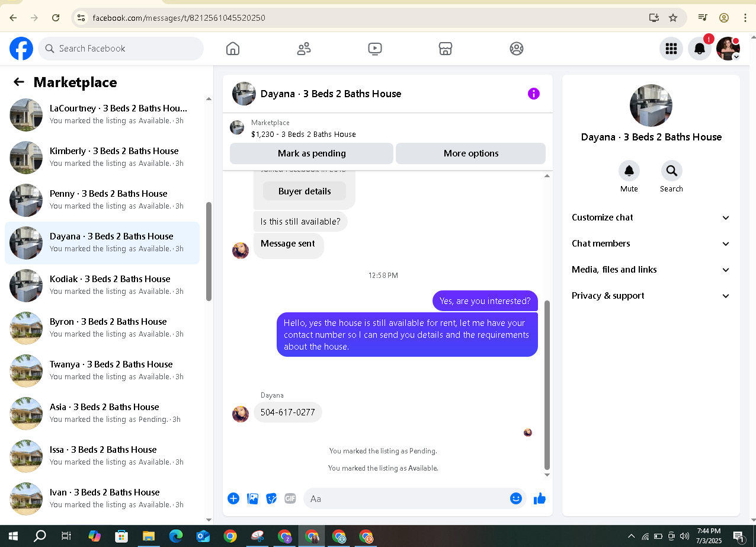Choose a GIF icon
756x547 pixels.
pyautogui.click(x=290, y=498)
